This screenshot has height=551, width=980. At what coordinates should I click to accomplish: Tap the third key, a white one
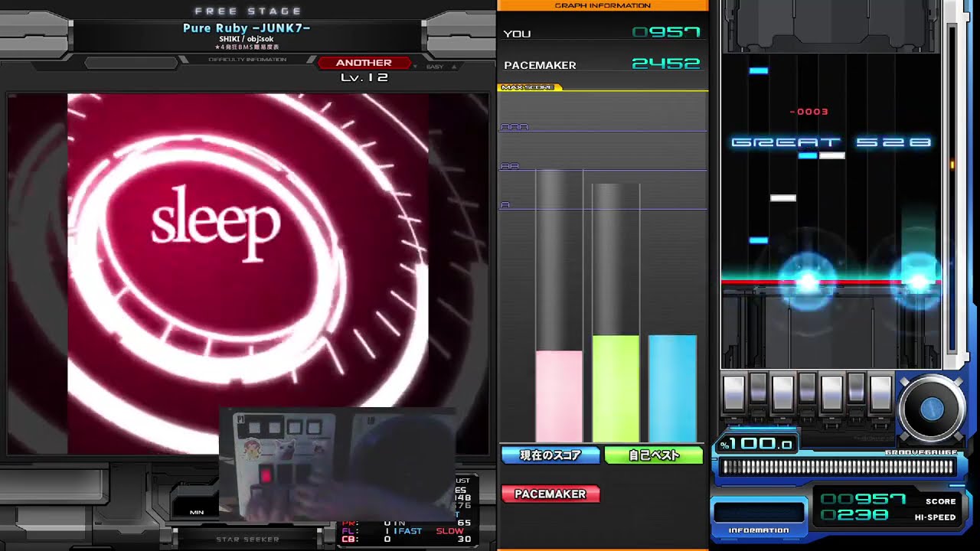pos(782,393)
